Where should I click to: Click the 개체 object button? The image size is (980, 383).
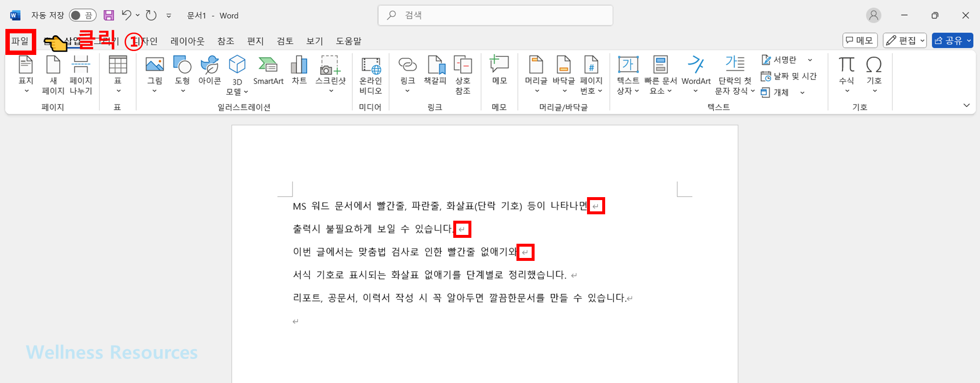pyautogui.click(x=775, y=93)
